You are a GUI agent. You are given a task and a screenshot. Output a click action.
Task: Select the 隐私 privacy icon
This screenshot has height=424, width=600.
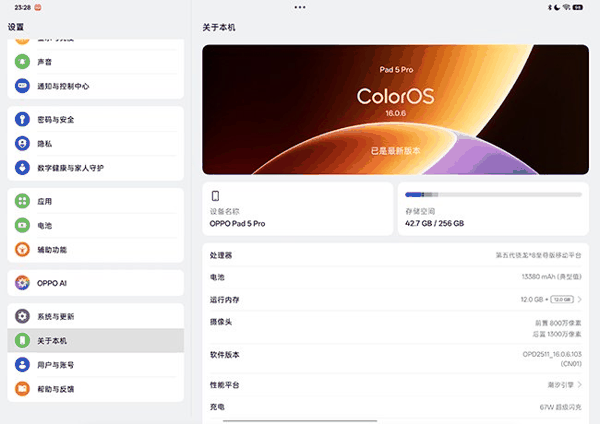21,144
